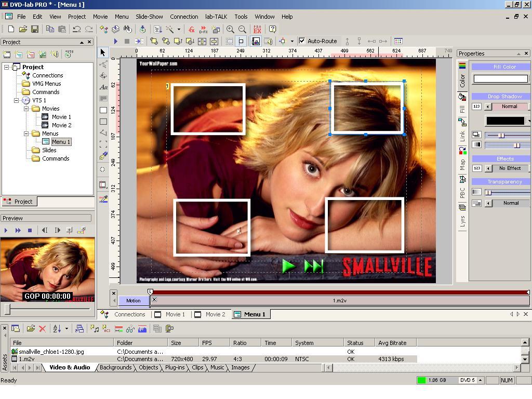Toggle the 123 box next to Drop Shadow Normal

coord(476,107)
